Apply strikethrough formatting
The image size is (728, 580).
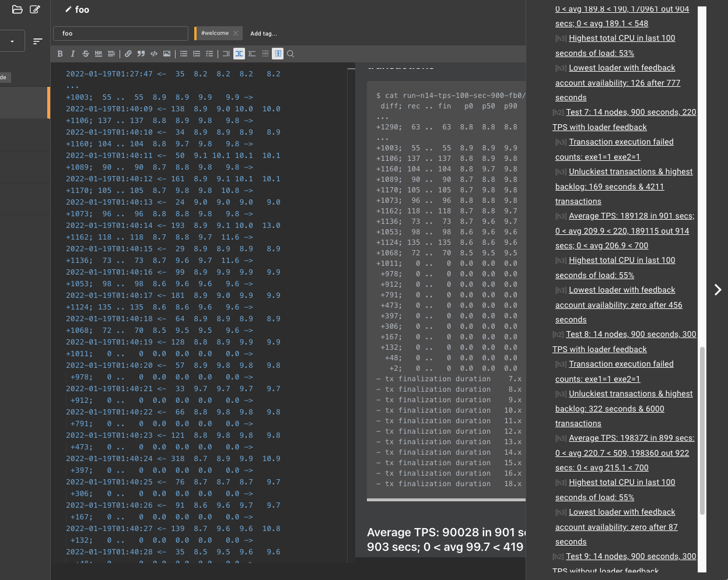(86, 54)
